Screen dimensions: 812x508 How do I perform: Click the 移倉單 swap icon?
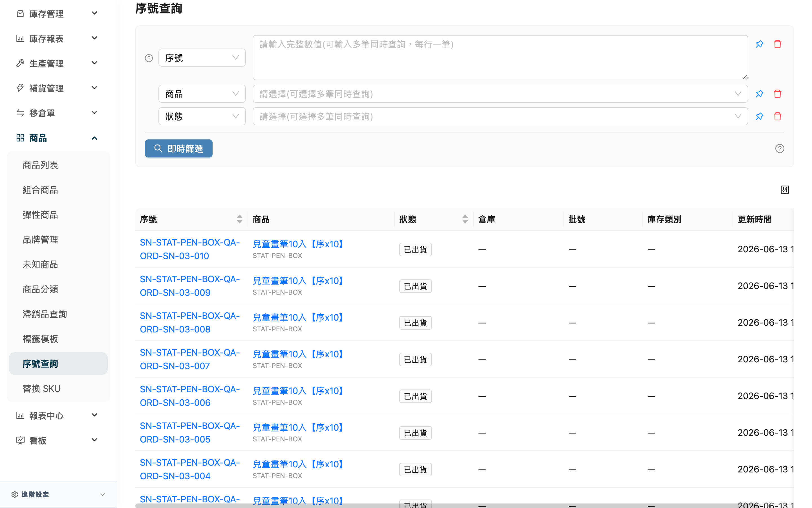[20, 113]
